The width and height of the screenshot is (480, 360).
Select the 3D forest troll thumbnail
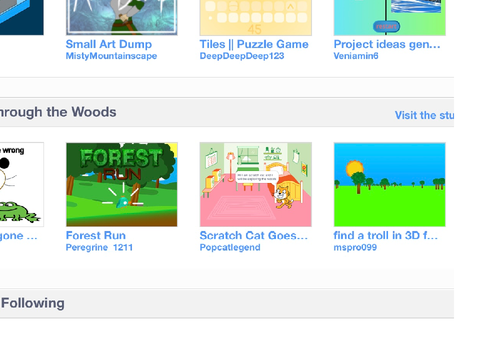[390, 185]
